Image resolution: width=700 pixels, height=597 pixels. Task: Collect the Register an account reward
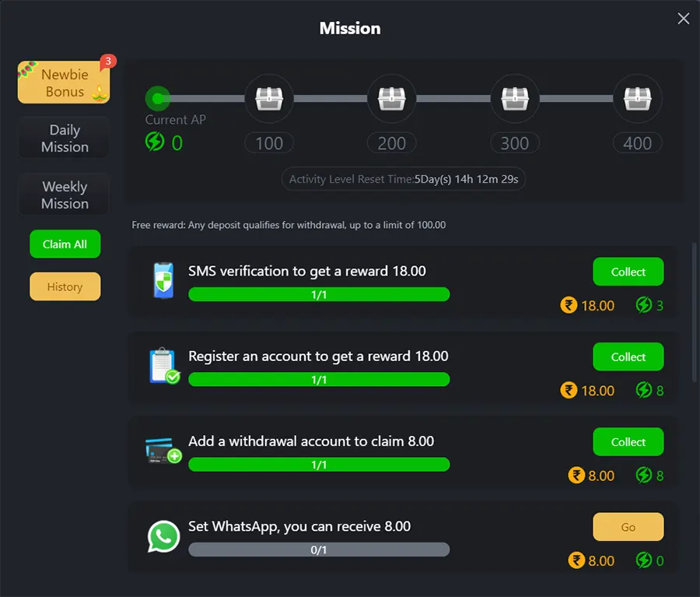tap(628, 356)
